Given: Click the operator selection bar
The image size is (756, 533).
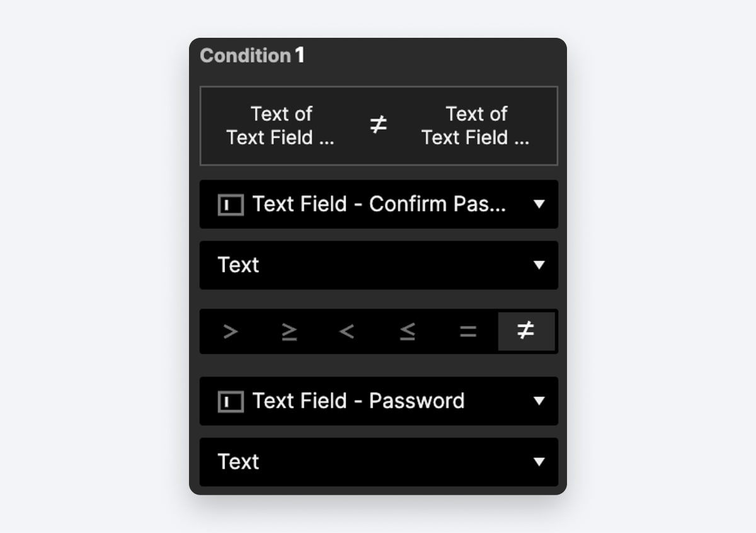Looking at the screenshot, I should [378, 331].
